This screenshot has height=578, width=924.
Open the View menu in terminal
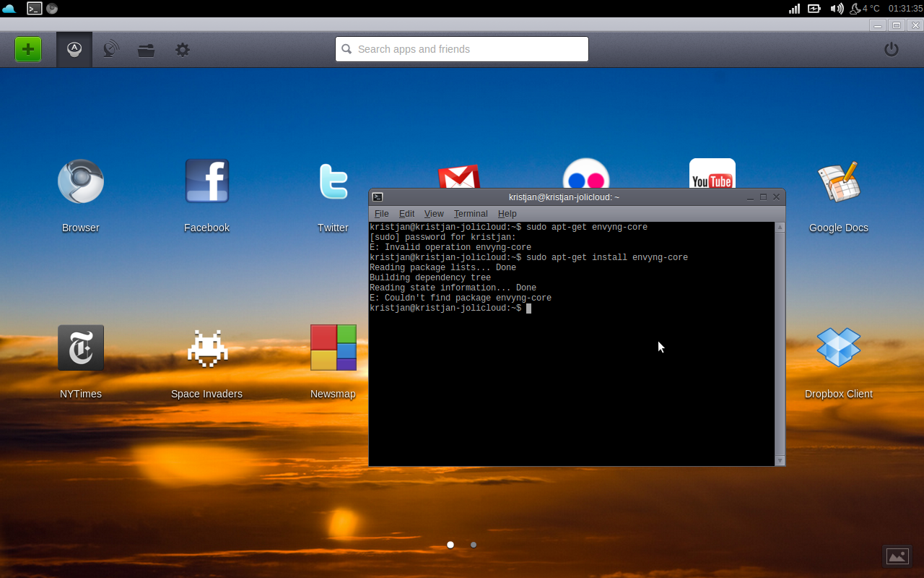tap(434, 214)
